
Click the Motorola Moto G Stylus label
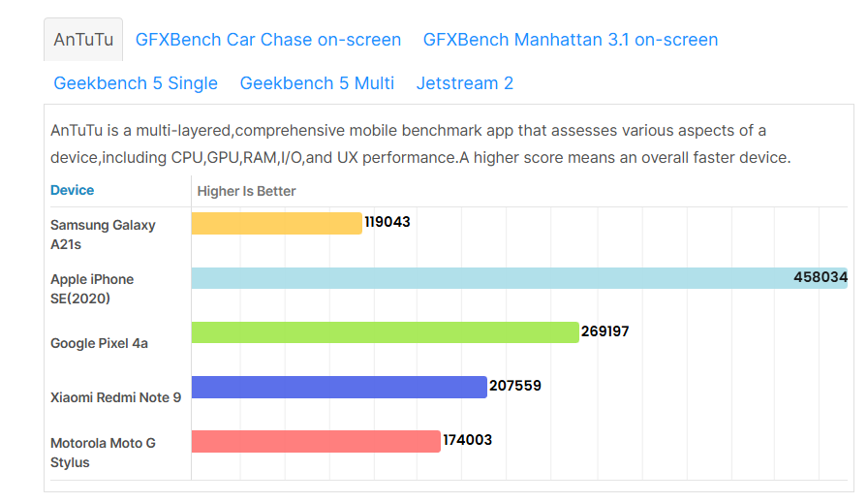click(103, 453)
